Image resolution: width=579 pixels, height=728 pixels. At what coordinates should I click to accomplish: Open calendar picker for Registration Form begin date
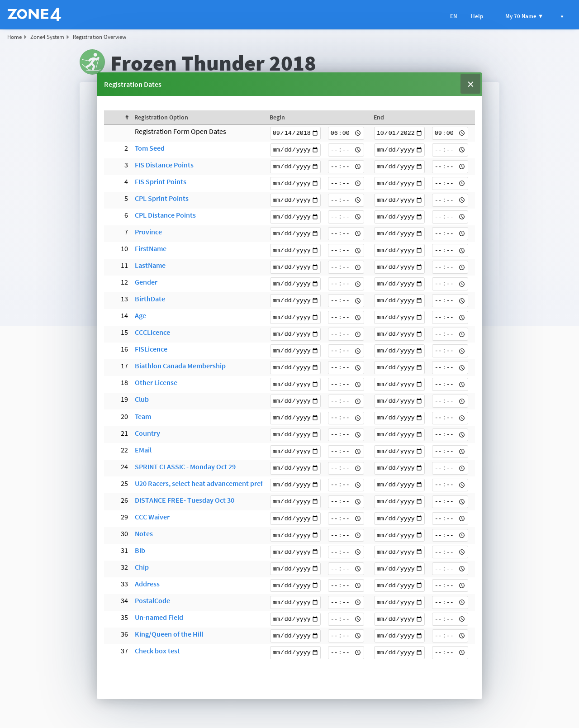click(315, 133)
